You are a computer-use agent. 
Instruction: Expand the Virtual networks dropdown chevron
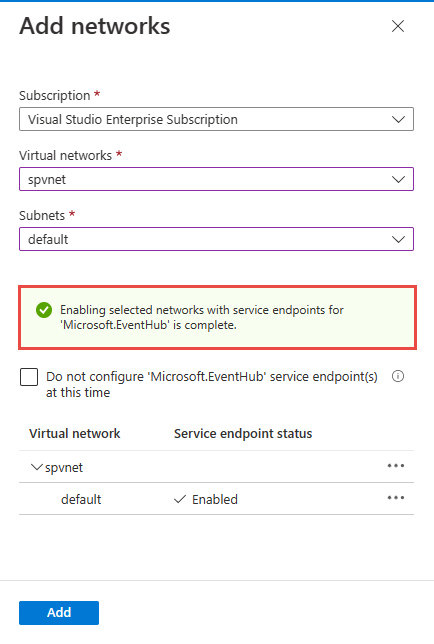pyautogui.click(x=398, y=179)
